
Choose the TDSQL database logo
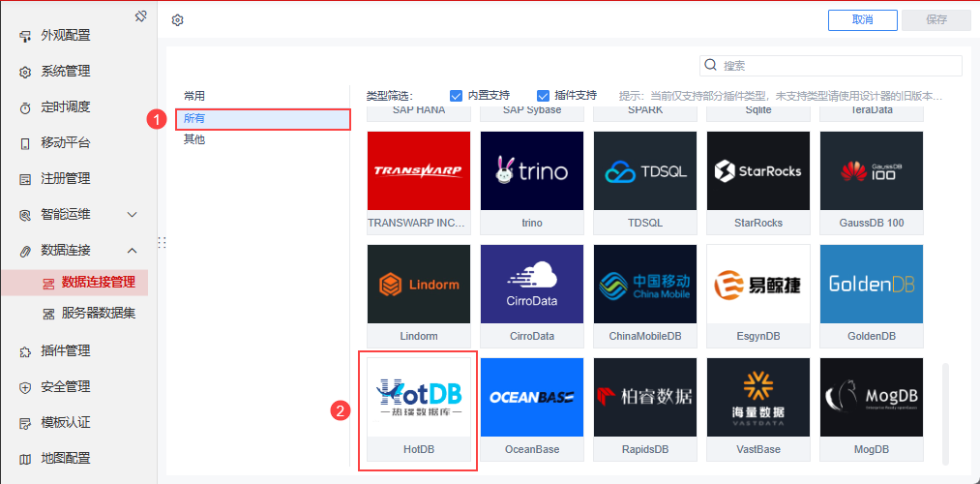(x=645, y=170)
